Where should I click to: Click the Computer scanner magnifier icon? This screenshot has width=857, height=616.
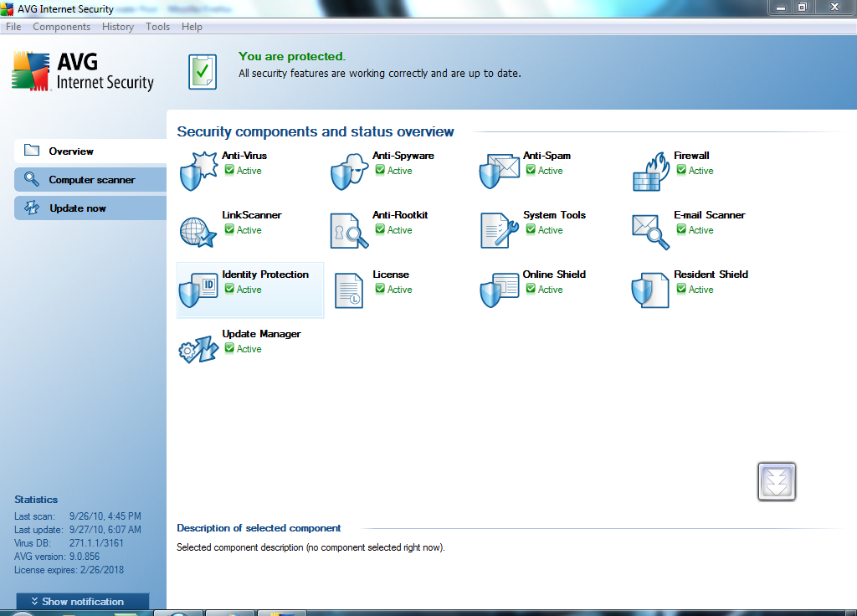coord(32,179)
